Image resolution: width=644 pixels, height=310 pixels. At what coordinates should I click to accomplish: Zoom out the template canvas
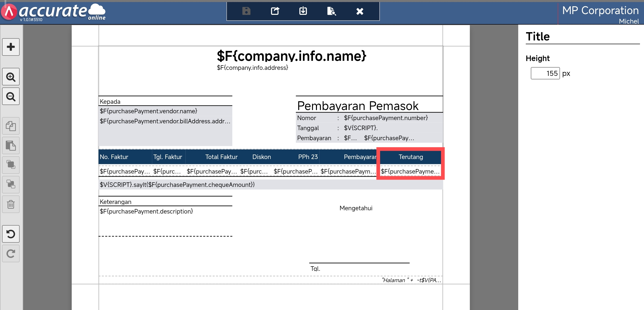click(11, 96)
